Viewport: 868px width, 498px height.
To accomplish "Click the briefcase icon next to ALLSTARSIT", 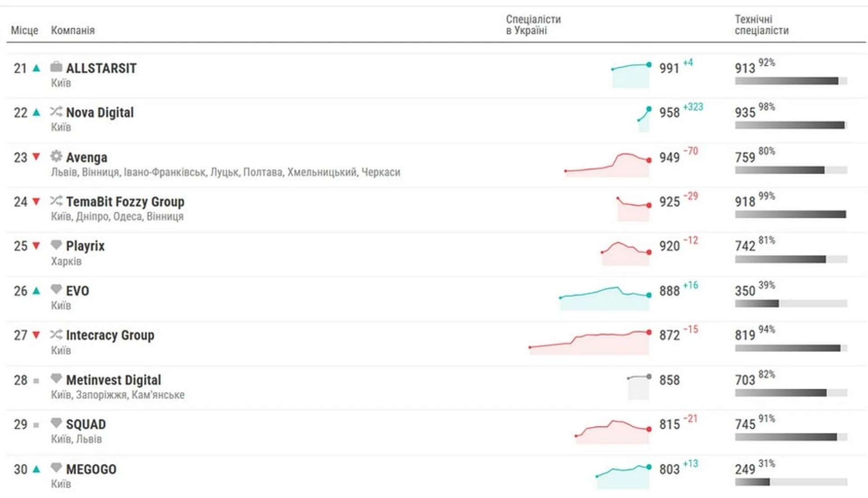I will point(56,67).
